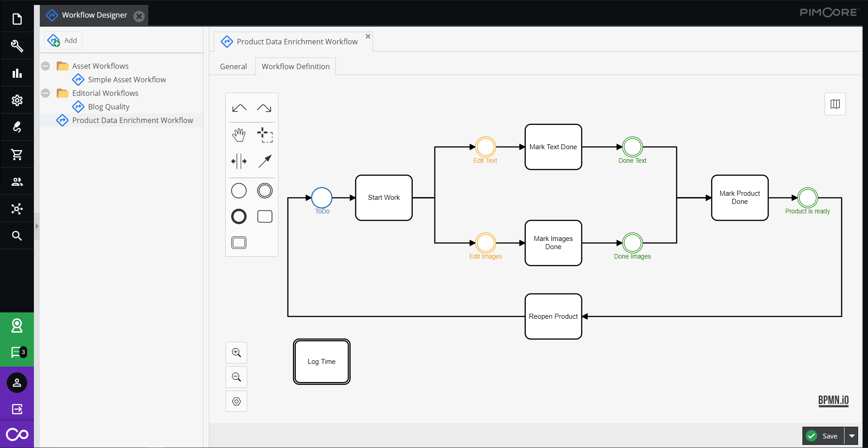This screenshot has height=448, width=868.
Task: Switch to the General tab
Action: tap(233, 66)
